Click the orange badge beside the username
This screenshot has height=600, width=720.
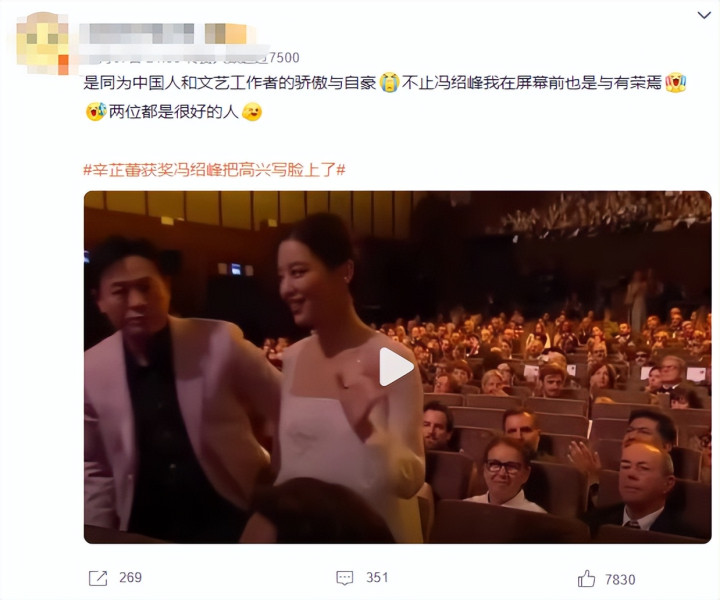(x=225, y=34)
